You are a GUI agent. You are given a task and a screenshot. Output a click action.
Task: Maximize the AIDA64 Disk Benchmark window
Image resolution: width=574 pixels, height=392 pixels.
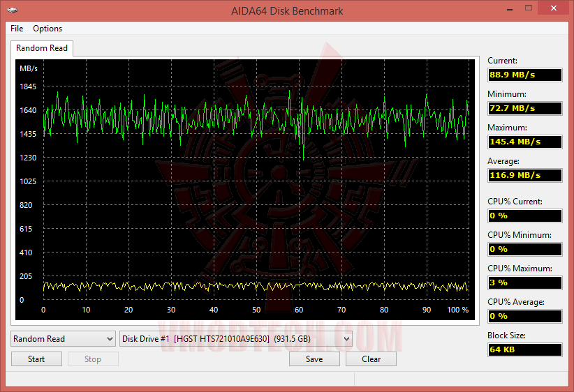click(x=529, y=8)
